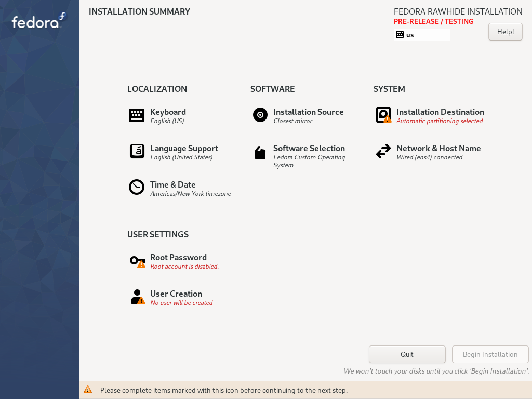Image resolution: width=532 pixels, height=399 pixels.
Task: Click the SOFTWARE section heading
Action: [272, 89]
